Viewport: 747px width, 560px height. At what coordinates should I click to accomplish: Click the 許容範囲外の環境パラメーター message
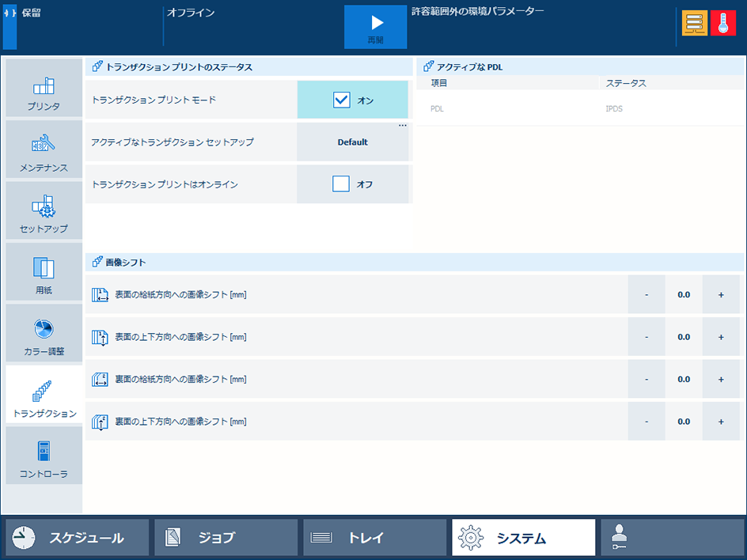(477, 11)
